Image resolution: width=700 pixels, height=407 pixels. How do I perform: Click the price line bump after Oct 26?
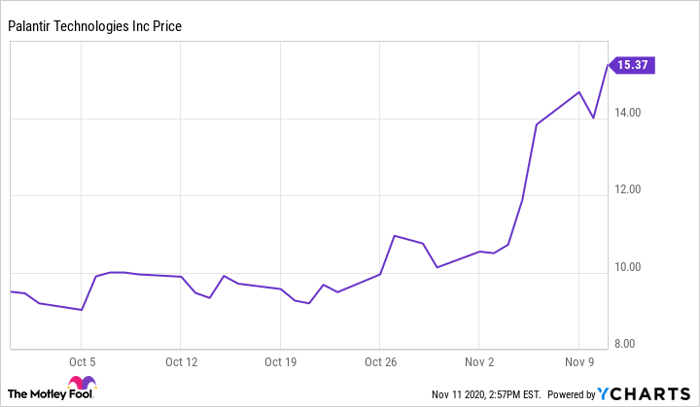coord(395,236)
